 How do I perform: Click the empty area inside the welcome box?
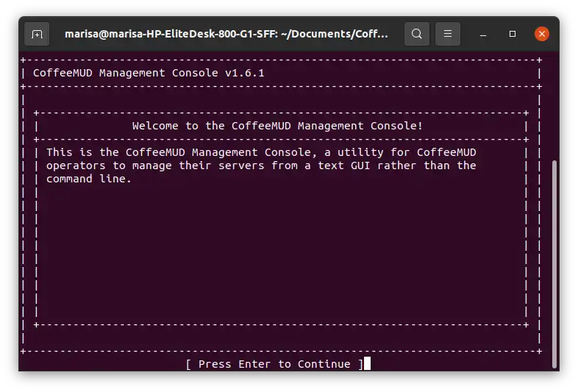pyautogui.click(x=279, y=250)
